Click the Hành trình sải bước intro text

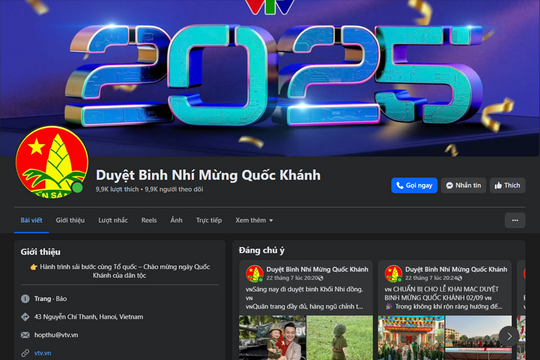pos(120,271)
